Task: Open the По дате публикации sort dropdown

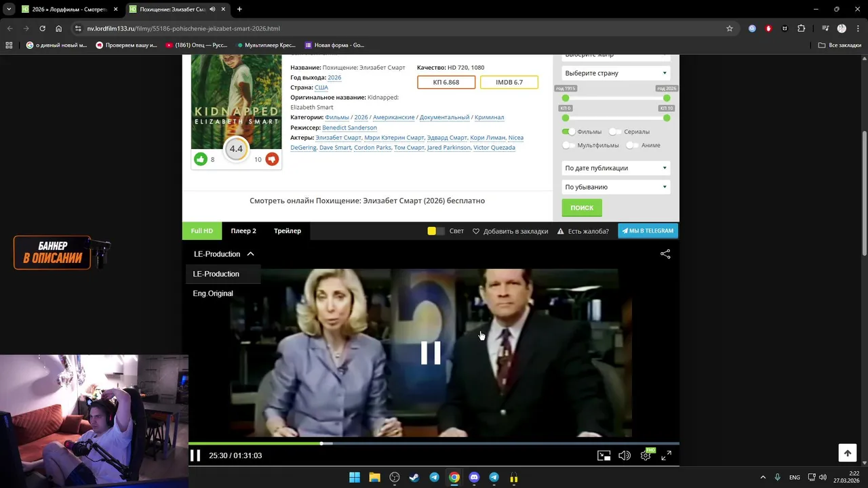Action: tap(616, 168)
